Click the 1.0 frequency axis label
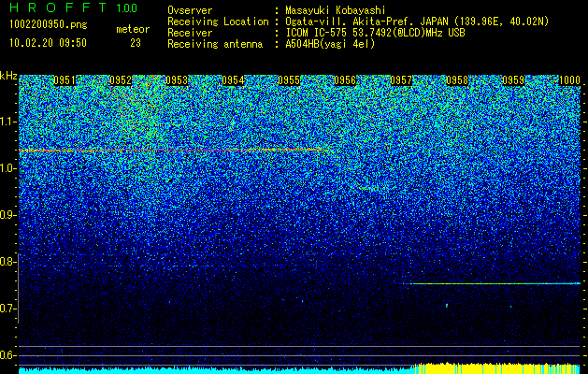 coord(7,168)
